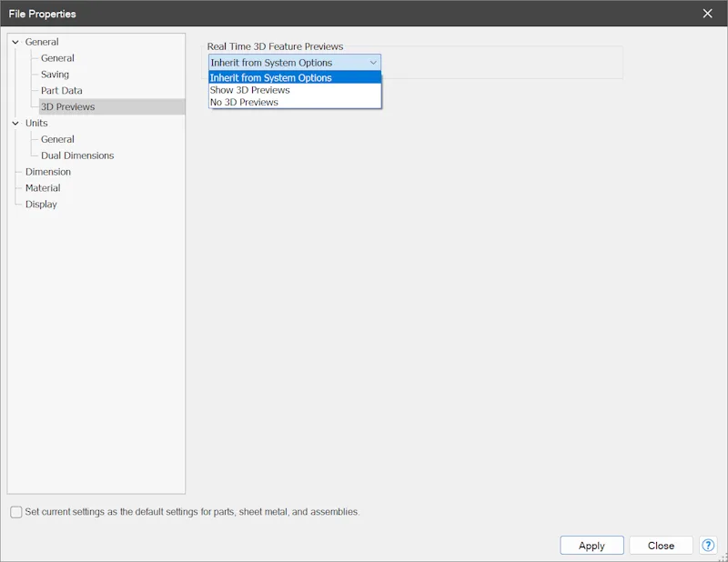Click the Real Time 3D Feature Previews label
Screen dimensions: 728x562
[276, 46]
